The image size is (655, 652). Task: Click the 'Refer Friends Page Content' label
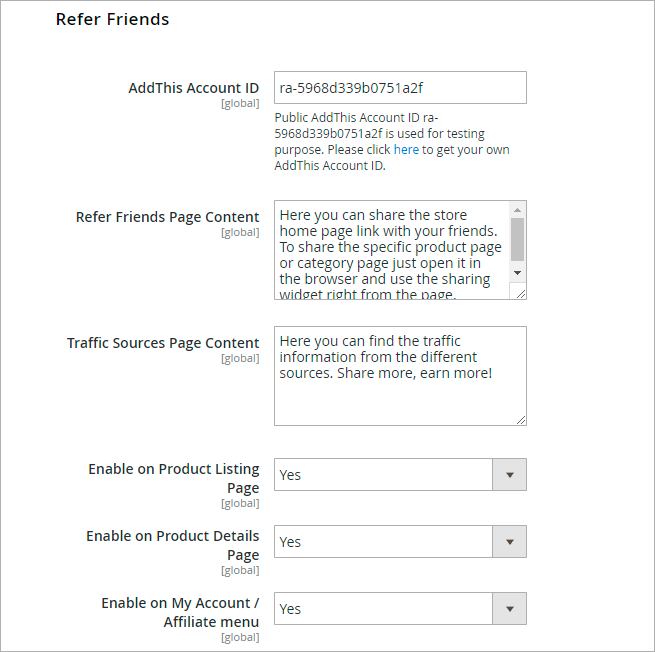pyautogui.click(x=167, y=217)
